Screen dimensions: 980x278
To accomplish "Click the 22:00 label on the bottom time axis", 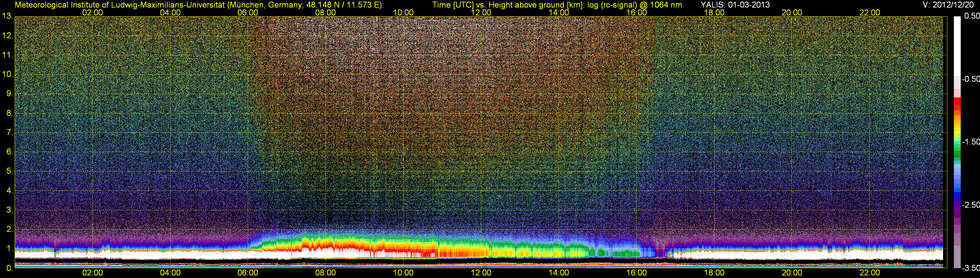I will coord(870,273).
